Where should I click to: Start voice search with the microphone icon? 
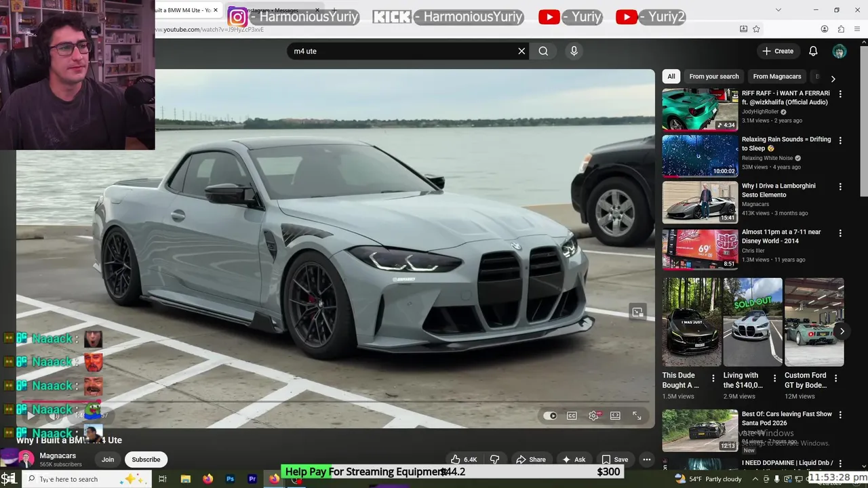click(x=574, y=51)
